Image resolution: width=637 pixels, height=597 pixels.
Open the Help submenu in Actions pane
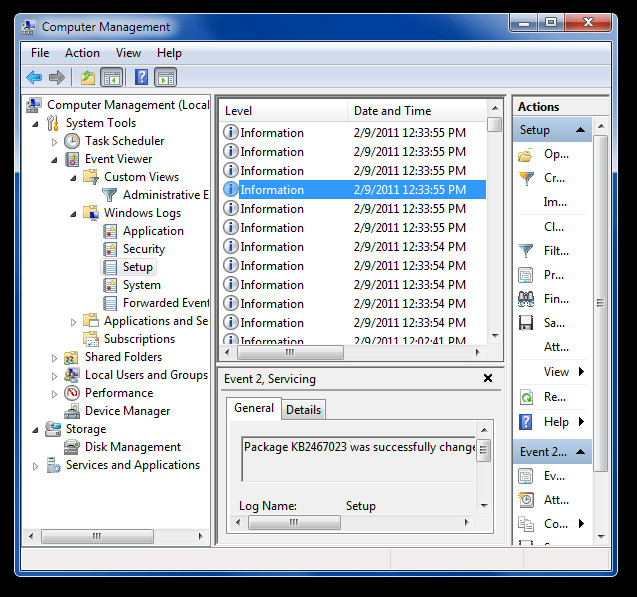coord(582,422)
